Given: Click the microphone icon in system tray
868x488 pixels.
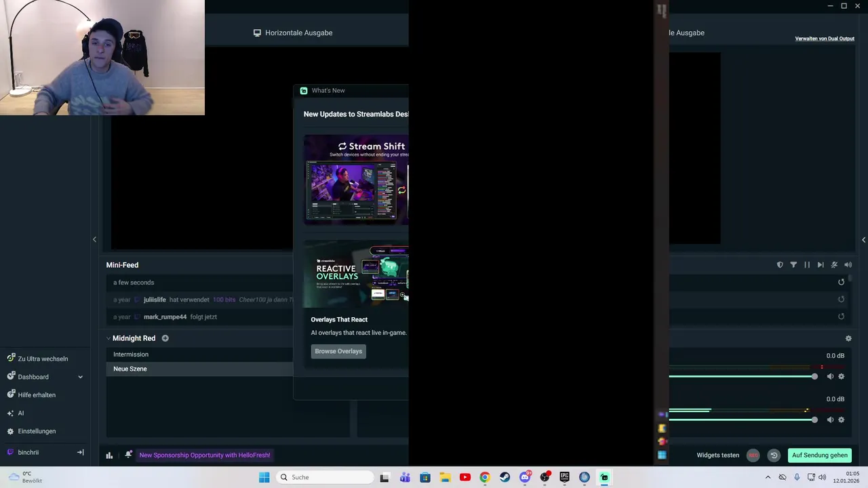Looking at the screenshot, I should (797, 477).
